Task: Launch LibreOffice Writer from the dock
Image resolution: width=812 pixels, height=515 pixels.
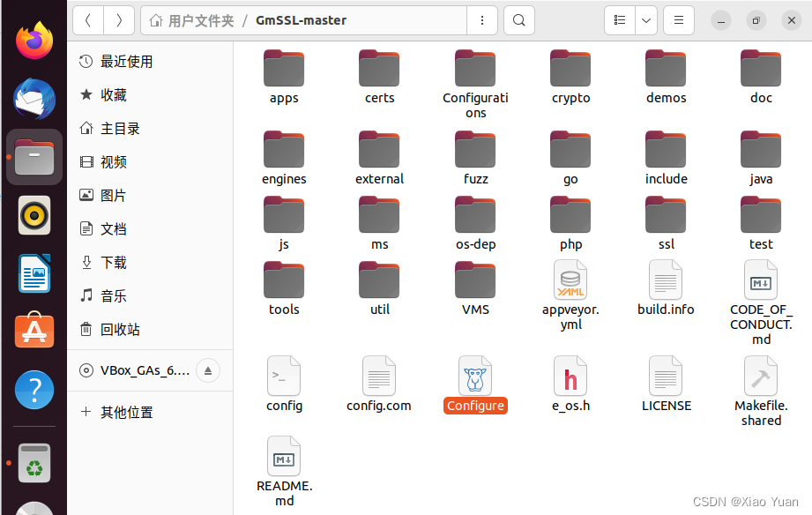Action: click(x=34, y=273)
